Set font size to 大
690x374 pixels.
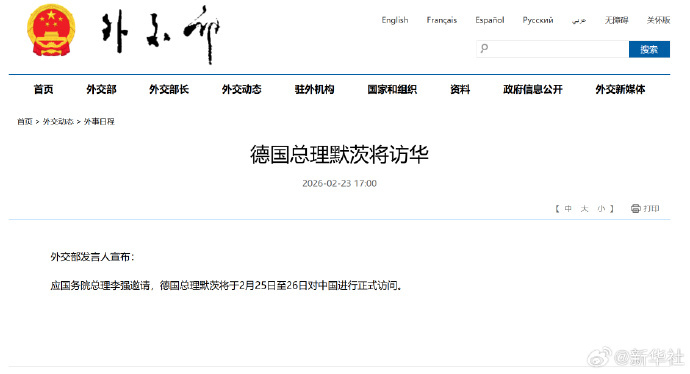coord(584,209)
